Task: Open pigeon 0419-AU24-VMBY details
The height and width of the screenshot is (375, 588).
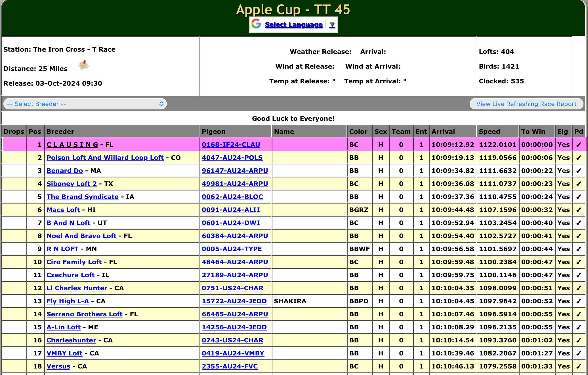Action: click(233, 353)
